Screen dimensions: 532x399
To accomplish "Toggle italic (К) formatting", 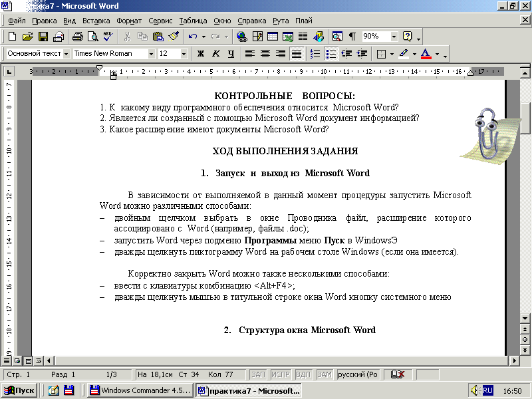I will click(215, 54).
